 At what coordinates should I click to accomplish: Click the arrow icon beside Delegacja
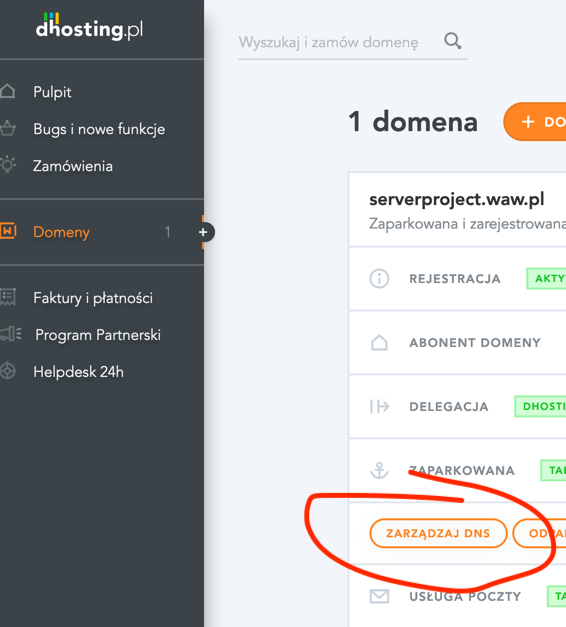380,406
